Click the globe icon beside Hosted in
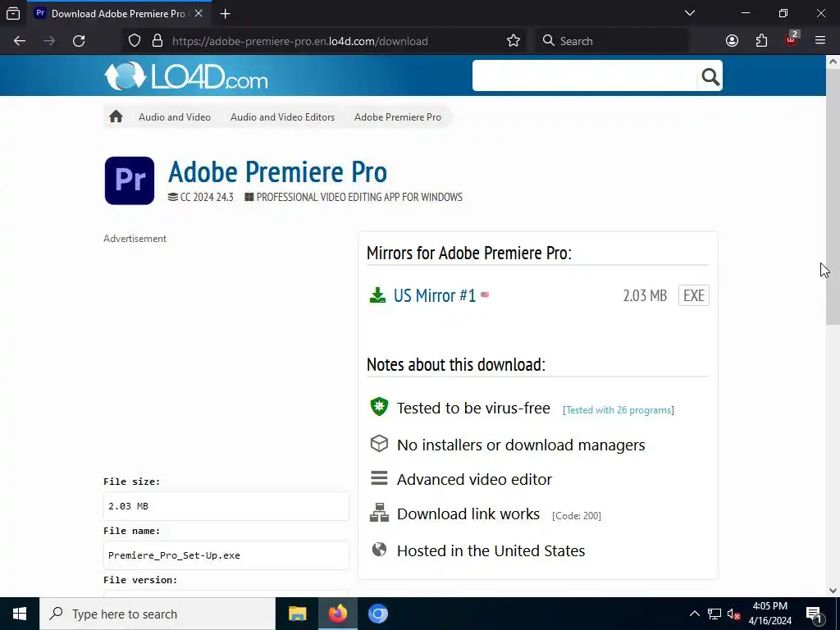 pyautogui.click(x=379, y=549)
